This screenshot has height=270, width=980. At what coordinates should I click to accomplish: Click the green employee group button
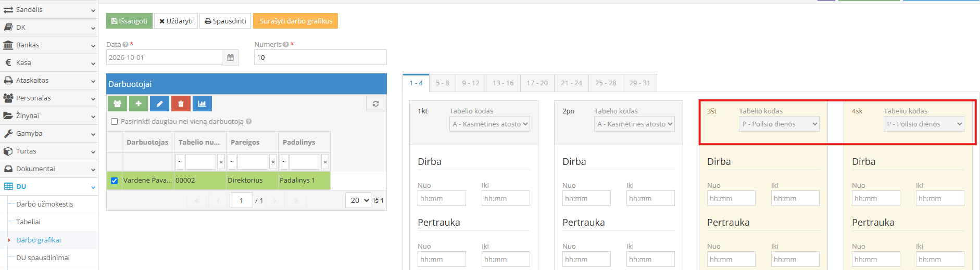click(x=117, y=104)
